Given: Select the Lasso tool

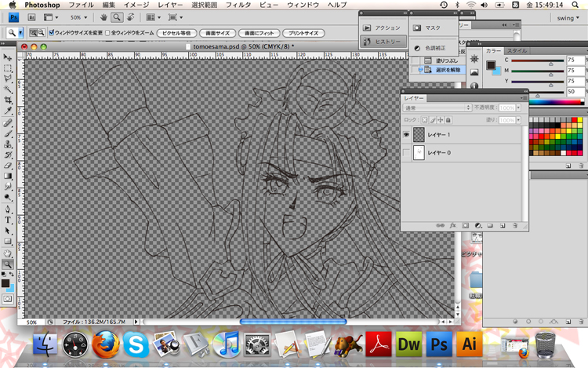Looking at the screenshot, I should tap(8, 78).
